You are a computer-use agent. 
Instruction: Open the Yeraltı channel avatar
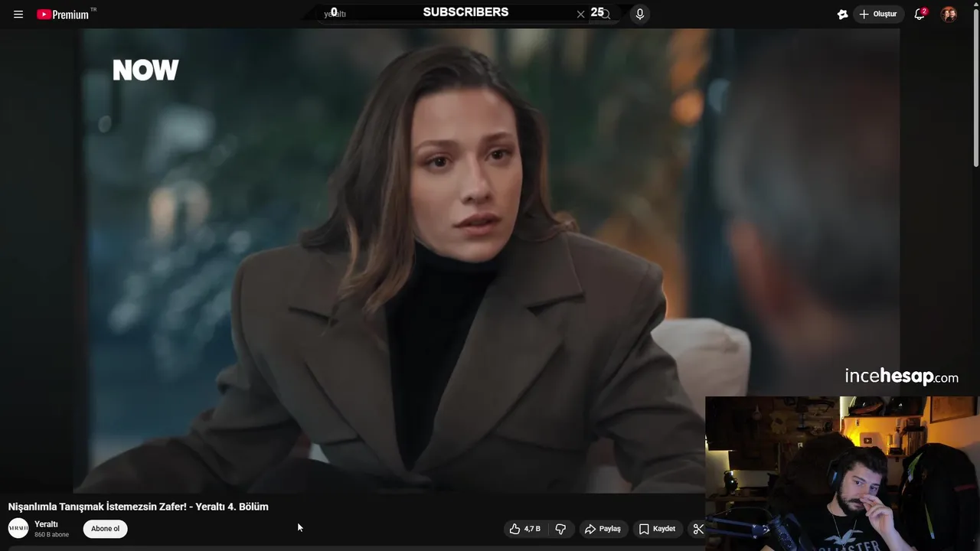[x=18, y=528]
